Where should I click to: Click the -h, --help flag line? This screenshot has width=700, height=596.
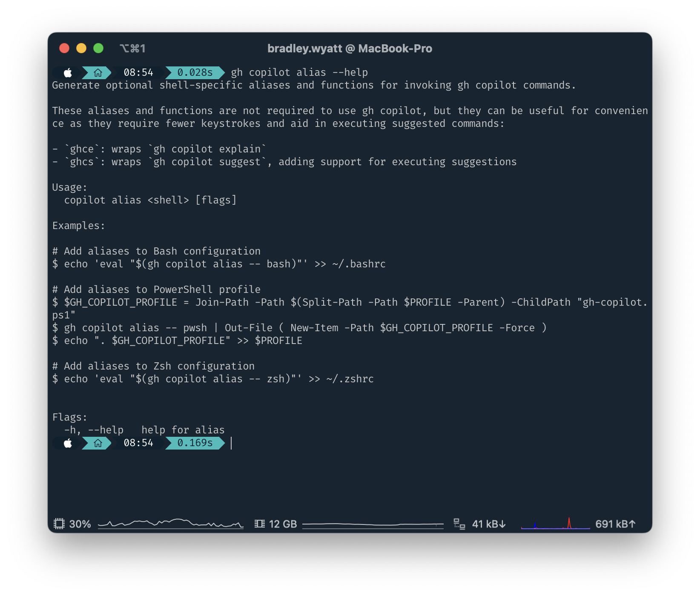(x=144, y=430)
